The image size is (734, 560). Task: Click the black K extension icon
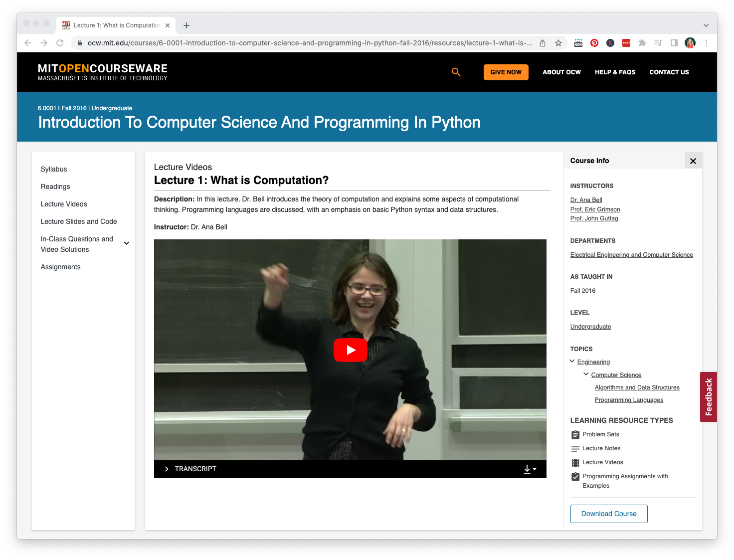[x=610, y=43]
